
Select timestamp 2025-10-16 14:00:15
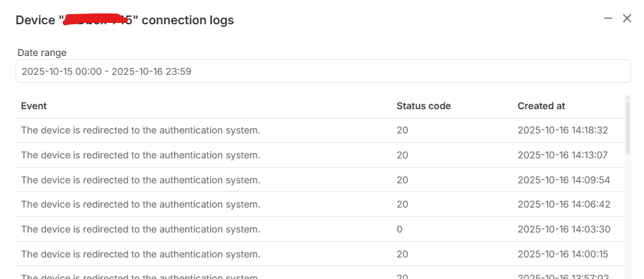point(563,254)
